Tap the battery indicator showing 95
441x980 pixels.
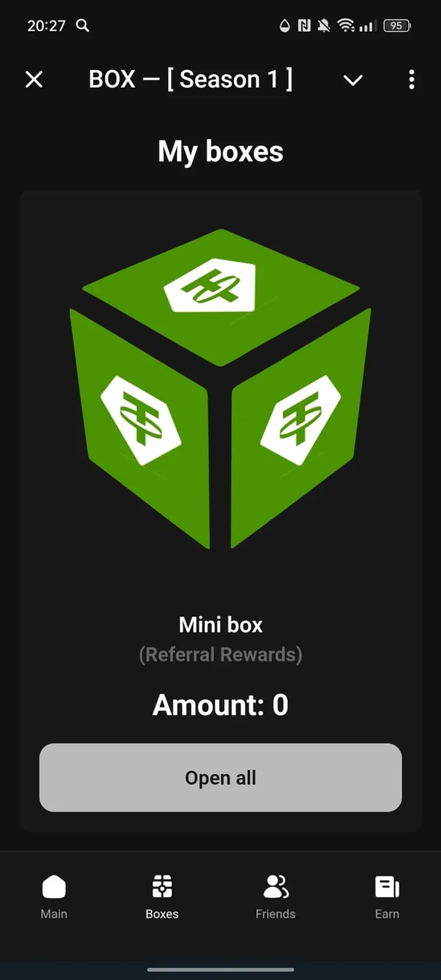pos(397,25)
